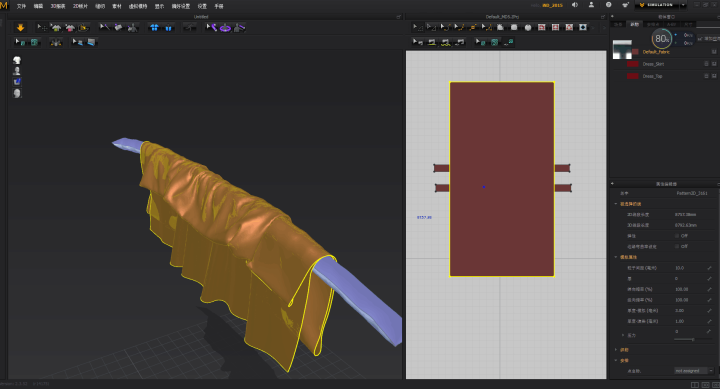720x389 pixels.
Task: Click the user account icon in the title bar
Action: [x=591, y=5]
